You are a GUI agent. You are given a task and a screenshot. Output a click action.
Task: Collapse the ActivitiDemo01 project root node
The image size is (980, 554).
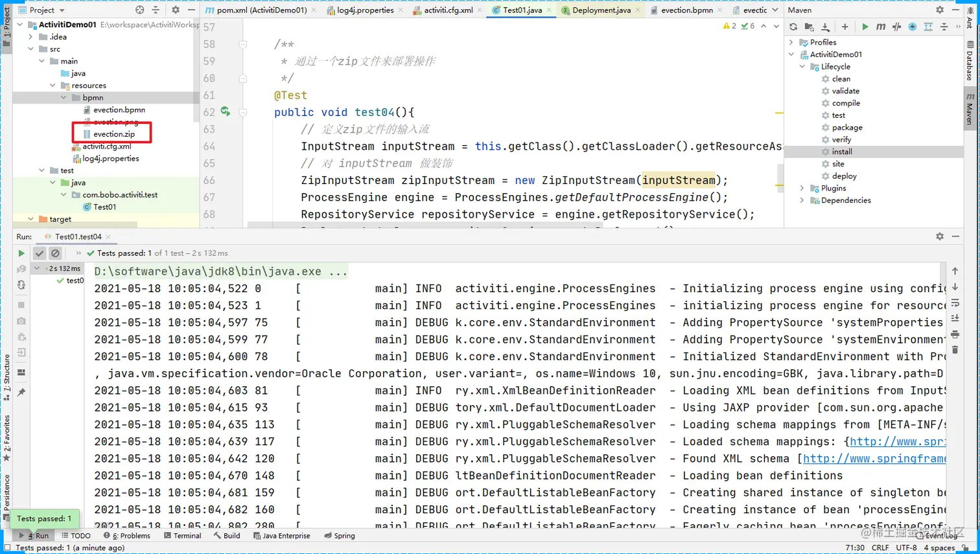click(x=20, y=25)
